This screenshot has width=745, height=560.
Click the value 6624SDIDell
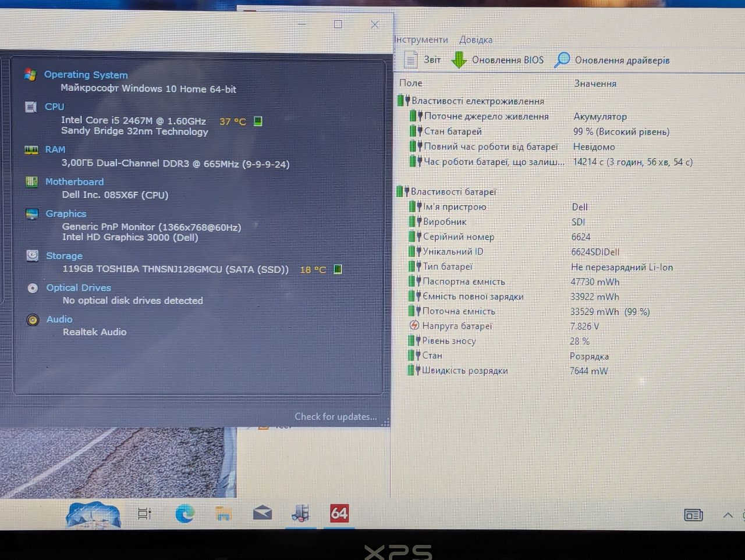tap(595, 252)
